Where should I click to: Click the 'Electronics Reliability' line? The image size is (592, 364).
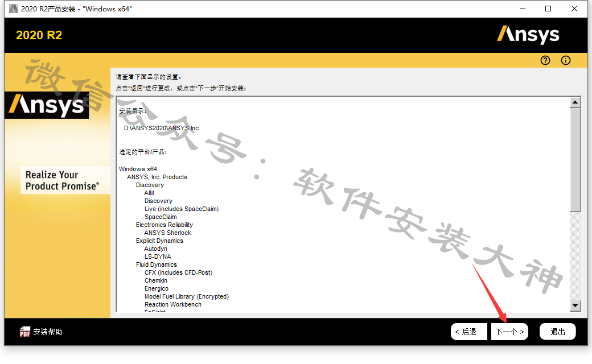[165, 225]
